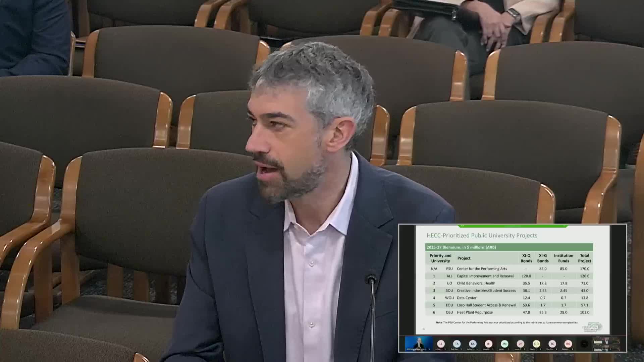Image resolution: width=644 pixels, height=362 pixels.
Task: Select the TC participant avatar
Action: point(552,344)
